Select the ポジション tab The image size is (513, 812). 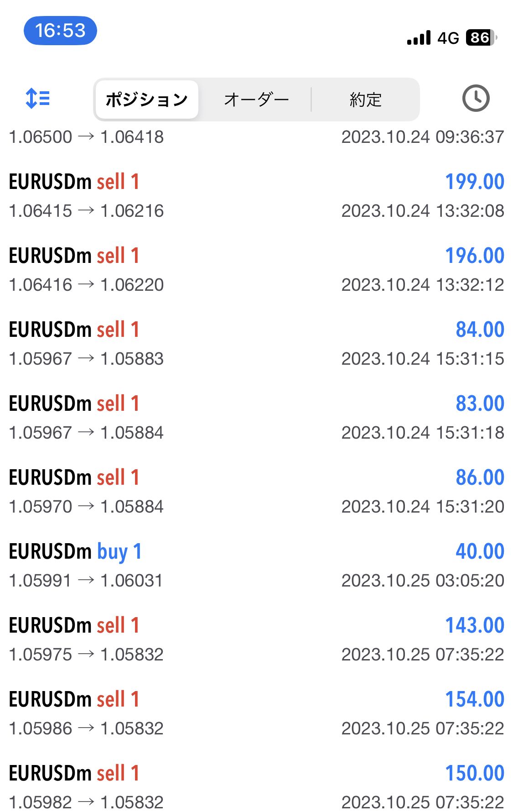pos(146,100)
